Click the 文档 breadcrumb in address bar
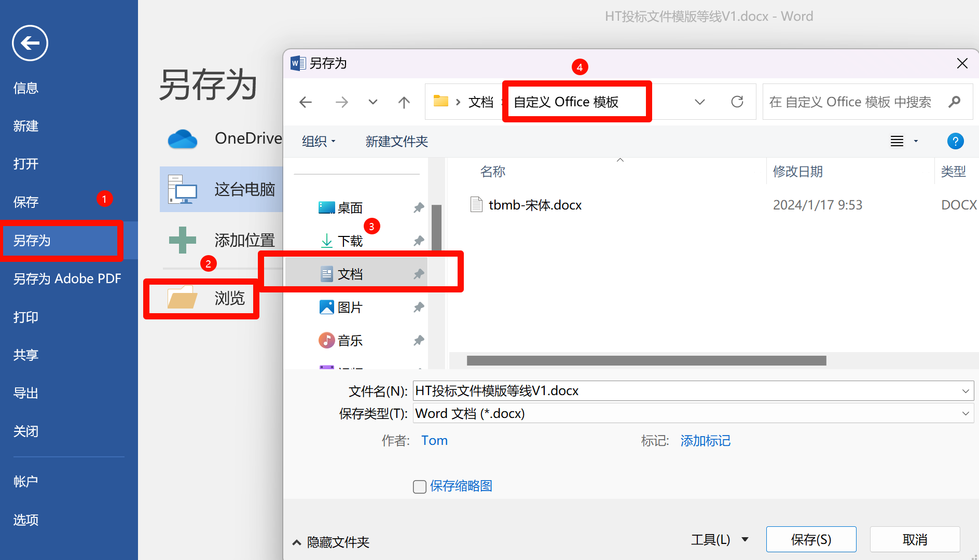 point(481,102)
